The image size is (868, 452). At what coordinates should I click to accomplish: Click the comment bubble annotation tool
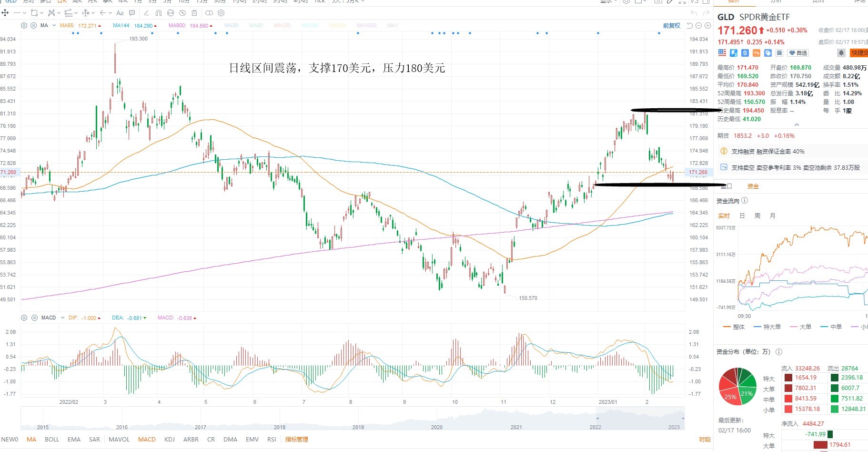click(x=132, y=13)
